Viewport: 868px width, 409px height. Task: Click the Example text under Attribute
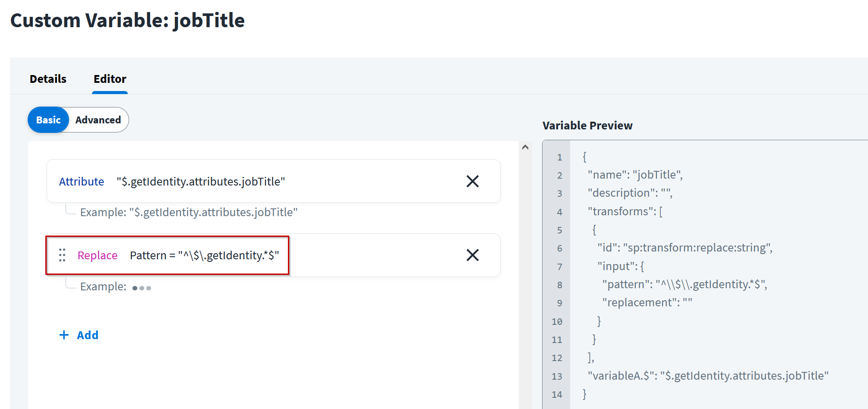coord(189,212)
